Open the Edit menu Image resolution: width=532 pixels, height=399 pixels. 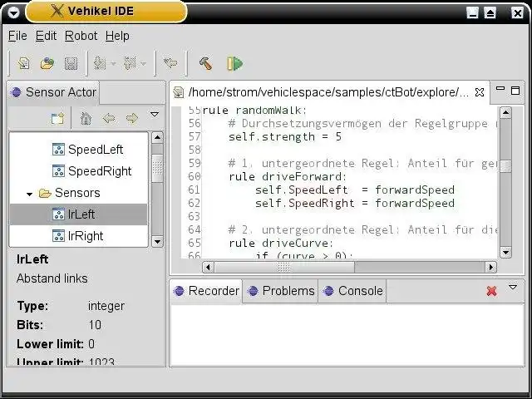click(x=46, y=36)
